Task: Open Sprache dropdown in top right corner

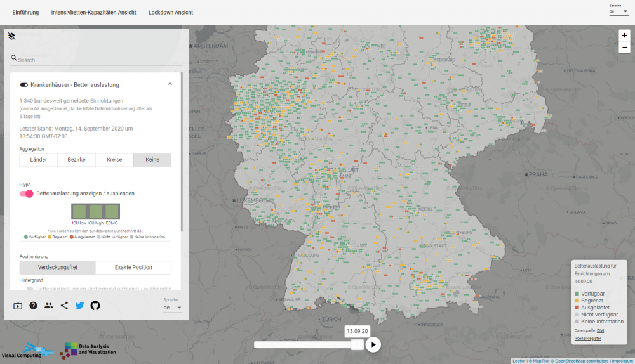Action: (618, 11)
